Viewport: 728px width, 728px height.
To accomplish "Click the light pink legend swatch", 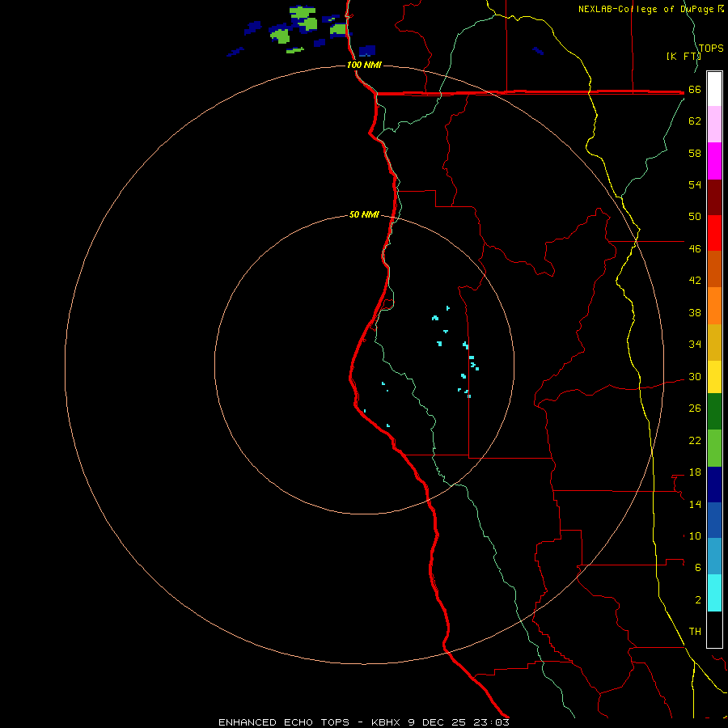I will click(714, 124).
